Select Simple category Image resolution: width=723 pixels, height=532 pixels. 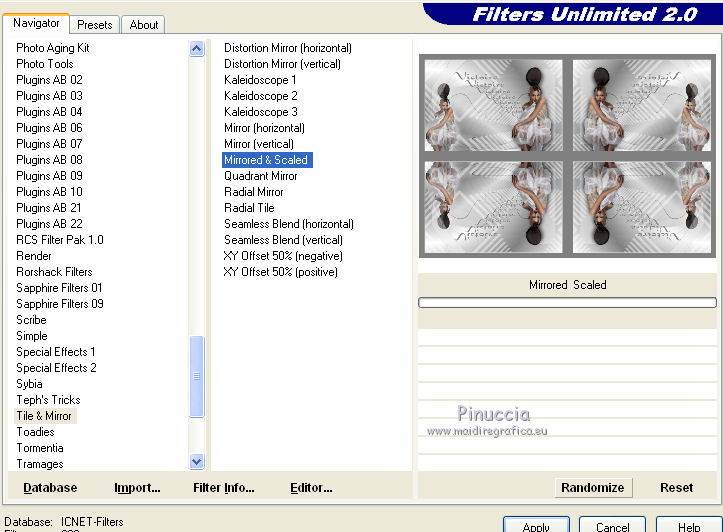(x=32, y=336)
